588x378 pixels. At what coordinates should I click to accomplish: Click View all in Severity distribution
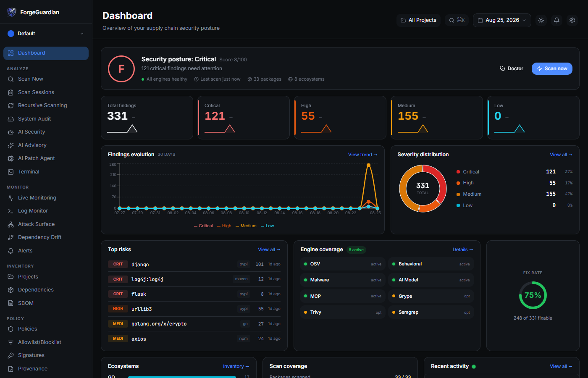click(x=561, y=155)
